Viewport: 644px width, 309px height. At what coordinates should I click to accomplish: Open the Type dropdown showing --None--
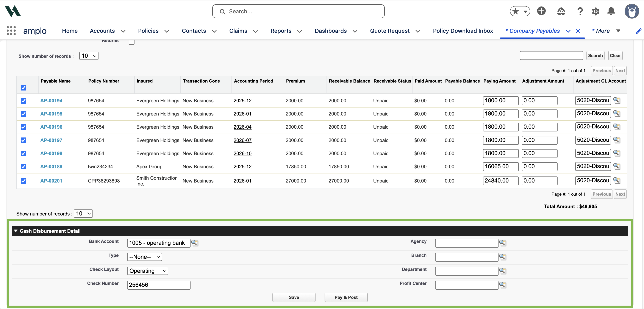tap(144, 257)
